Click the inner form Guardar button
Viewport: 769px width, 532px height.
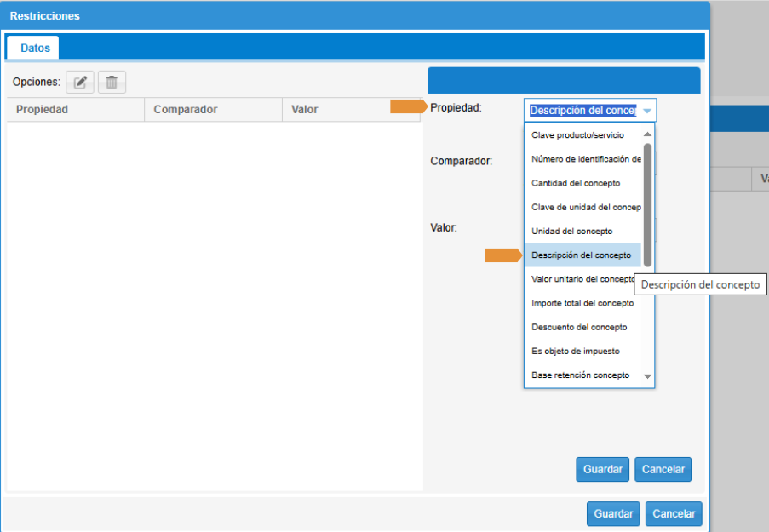[x=603, y=469]
